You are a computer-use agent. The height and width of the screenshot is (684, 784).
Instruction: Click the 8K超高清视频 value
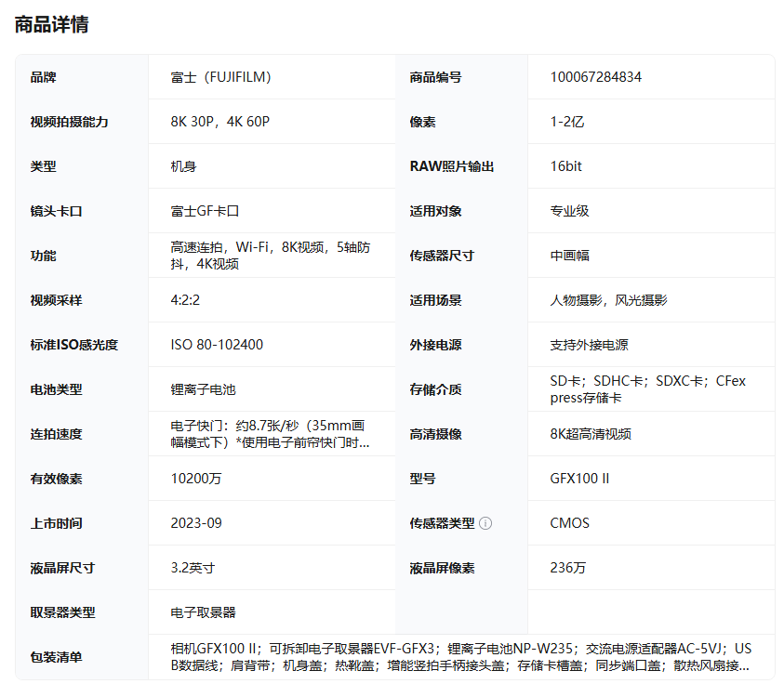coord(591,434)
